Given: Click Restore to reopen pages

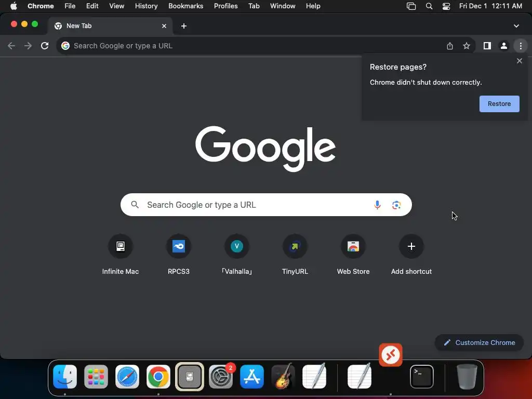Looking at the screenshot, I should click(x=499, y=104).
